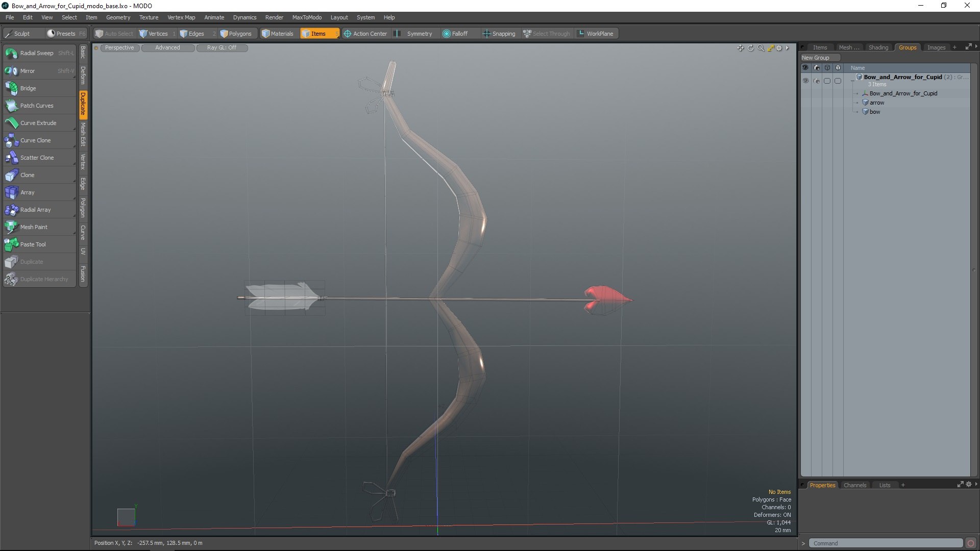The width and height of the screenshot is (980, 551).
Task: Activate the Mirror tool
Action: 39,71
